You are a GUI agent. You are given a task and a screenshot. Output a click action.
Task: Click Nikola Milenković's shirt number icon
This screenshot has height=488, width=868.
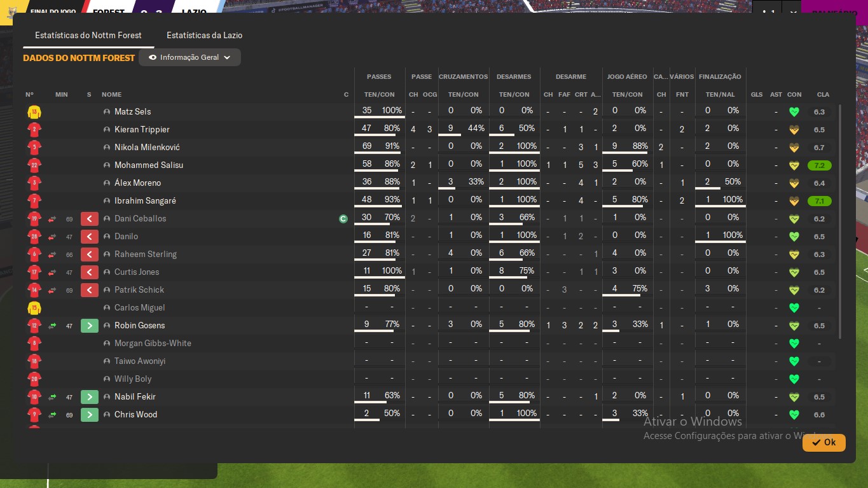click(x=34, y=148)
